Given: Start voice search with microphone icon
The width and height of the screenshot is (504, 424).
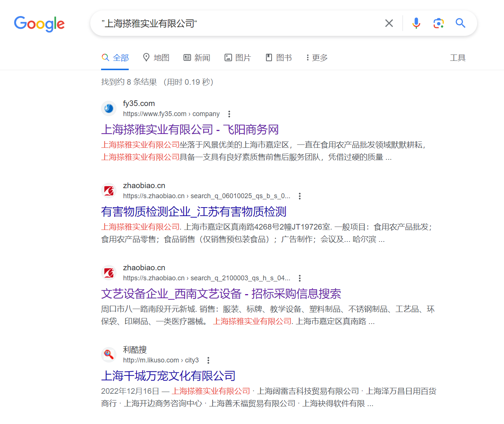Looking at the screenshot, I should pos(416,23).
